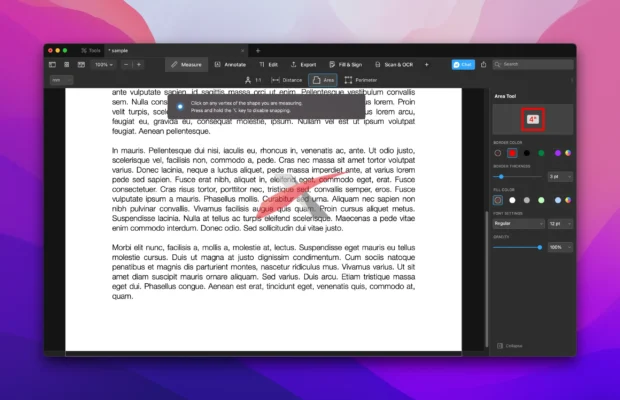Image resolution: width=620 pixels, height=400 pixels.
Task: Pick the green border color
Action: click(x=541, y=153)
